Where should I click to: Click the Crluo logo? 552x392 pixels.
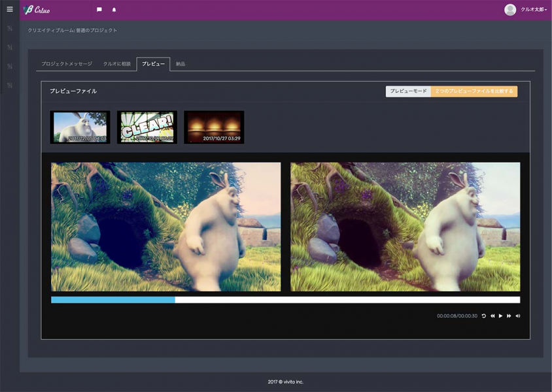(37, 10)
